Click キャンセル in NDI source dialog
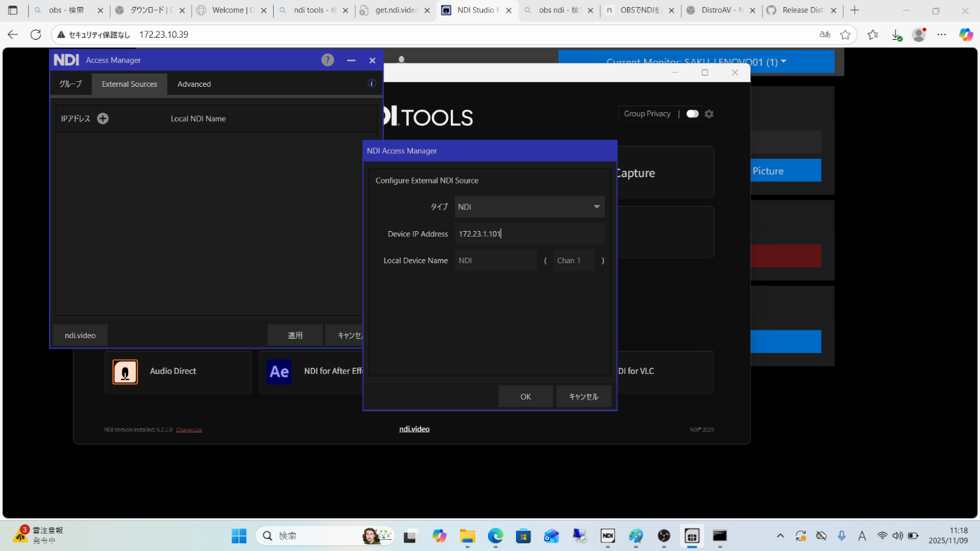The width and height of the screenshot is (980, 551). tap(584, 396)
